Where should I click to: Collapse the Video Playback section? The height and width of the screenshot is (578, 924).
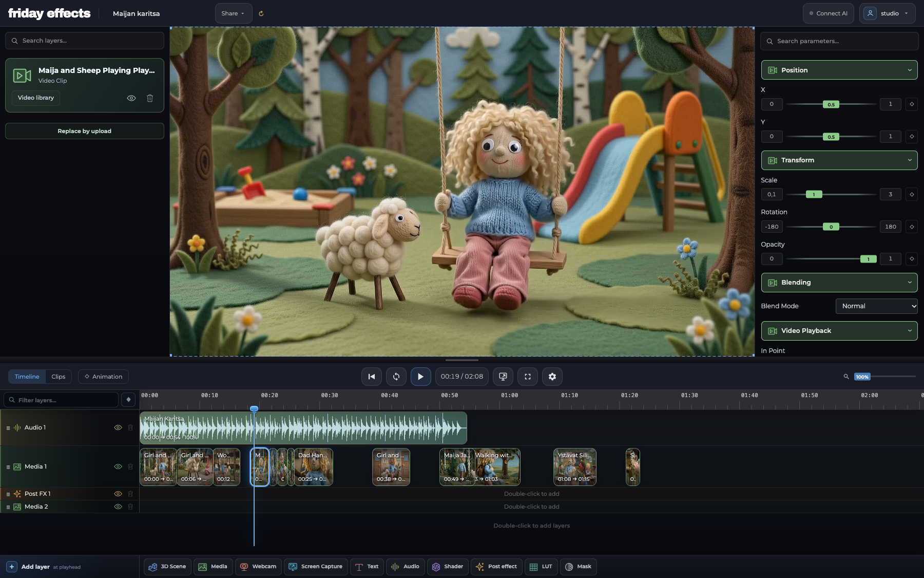pos(839,331)
